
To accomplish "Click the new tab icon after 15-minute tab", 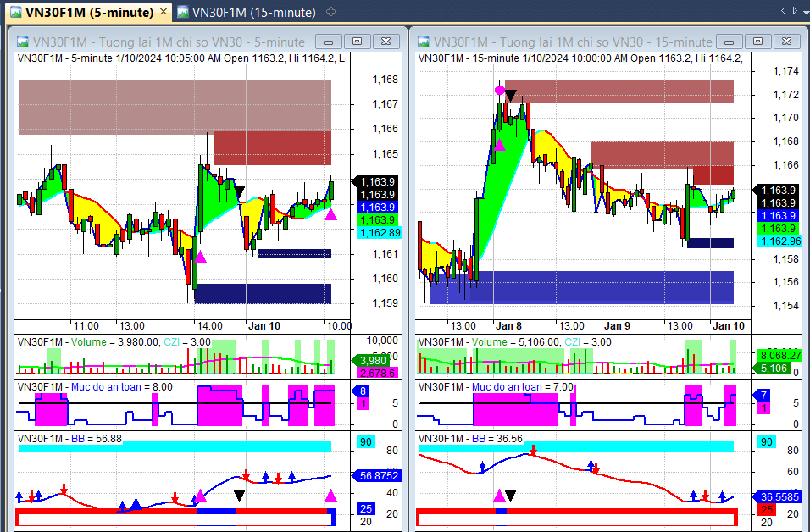I will coord(330,12).
